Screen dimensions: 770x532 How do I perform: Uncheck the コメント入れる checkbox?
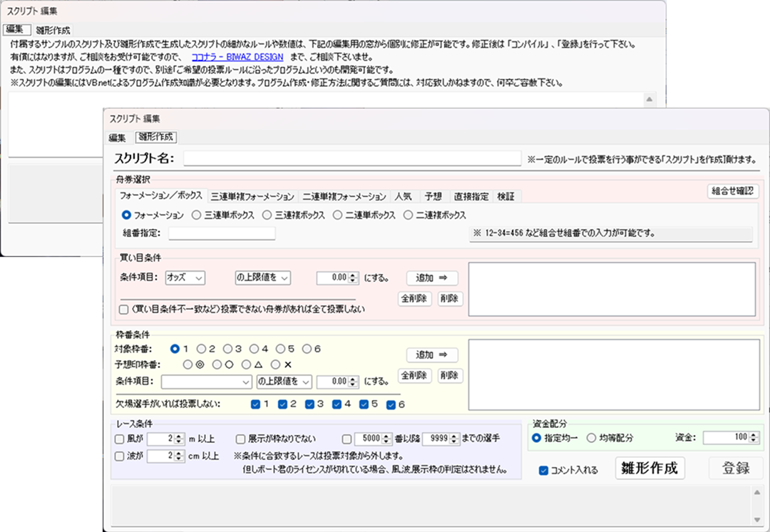[544, 470]
